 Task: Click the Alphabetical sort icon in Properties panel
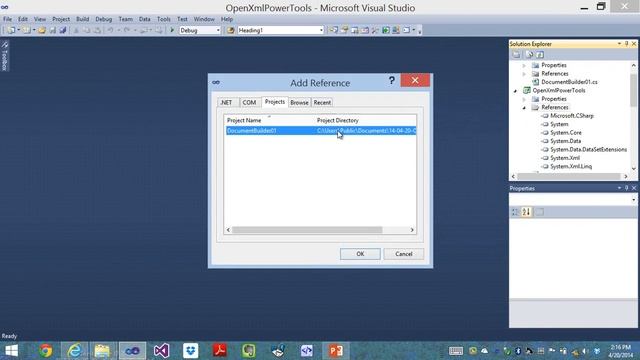[526, 212]
